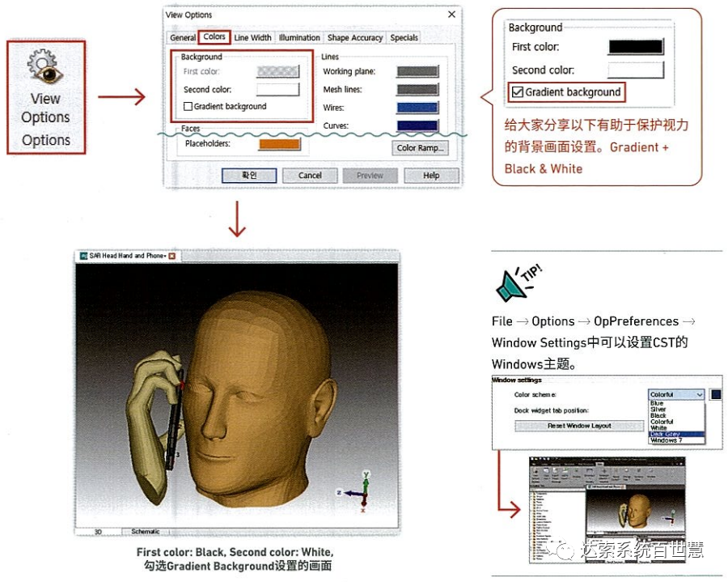This screenshot has width=728, height=582.
Task: Switch to the Colors tab
Action: coord(214,36)
